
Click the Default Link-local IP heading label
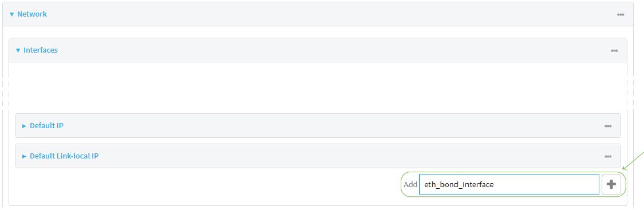64,156
